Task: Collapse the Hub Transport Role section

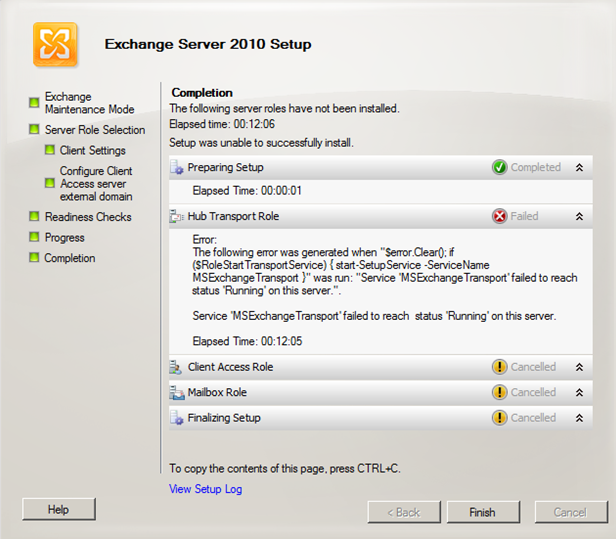Action: (579, 216)
